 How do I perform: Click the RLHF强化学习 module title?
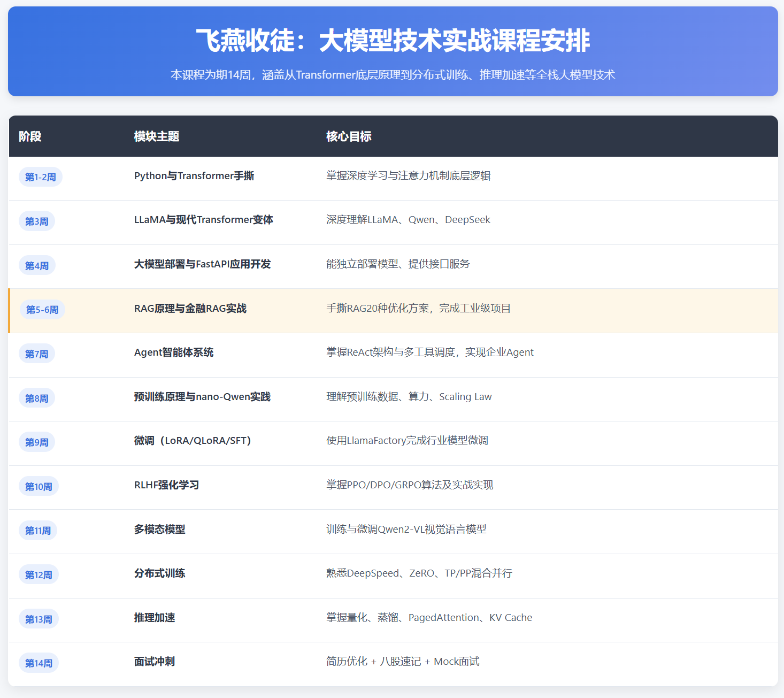point(166,485)
